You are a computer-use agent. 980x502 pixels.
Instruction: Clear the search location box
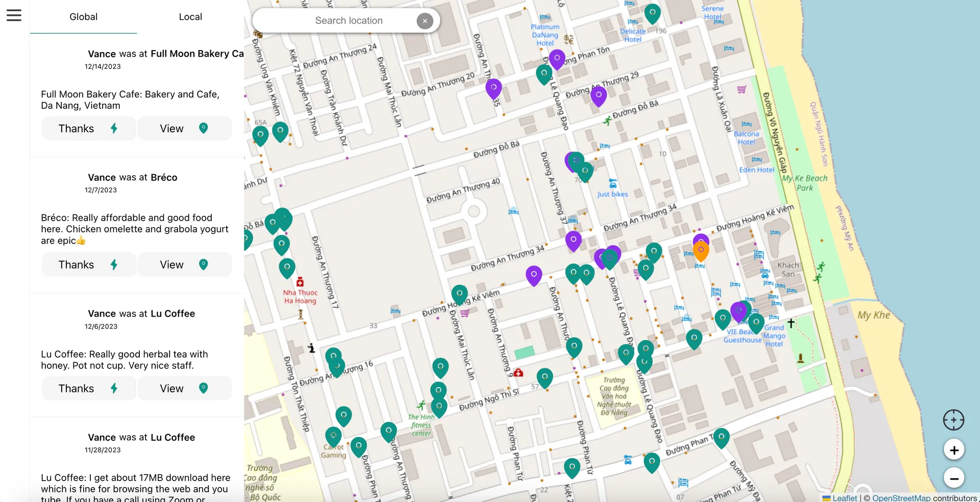(x=425, y=21)
